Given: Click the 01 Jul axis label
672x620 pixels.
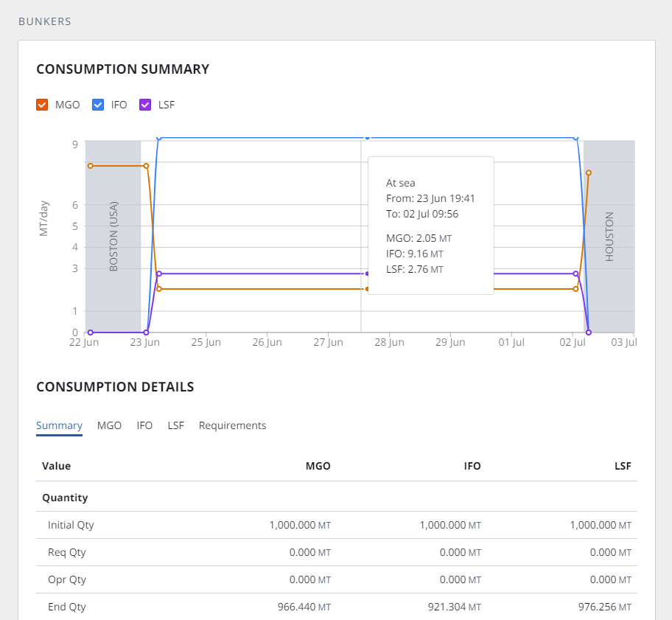Looking at the screenshot, I should pyautogui.click(x=511, y=342).
